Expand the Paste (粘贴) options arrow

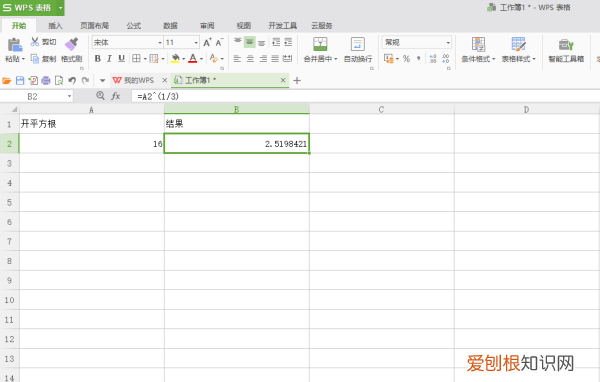click(x=23, y=59)
